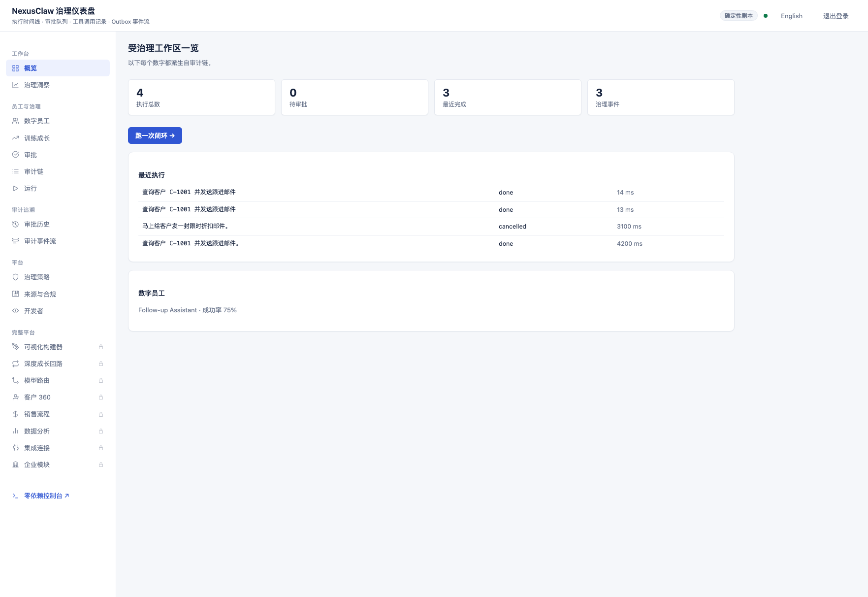Click the 审批 check-circle icon
Image resolution: width=868 pixels, height=597 pixels.
(x=15, y=155)
